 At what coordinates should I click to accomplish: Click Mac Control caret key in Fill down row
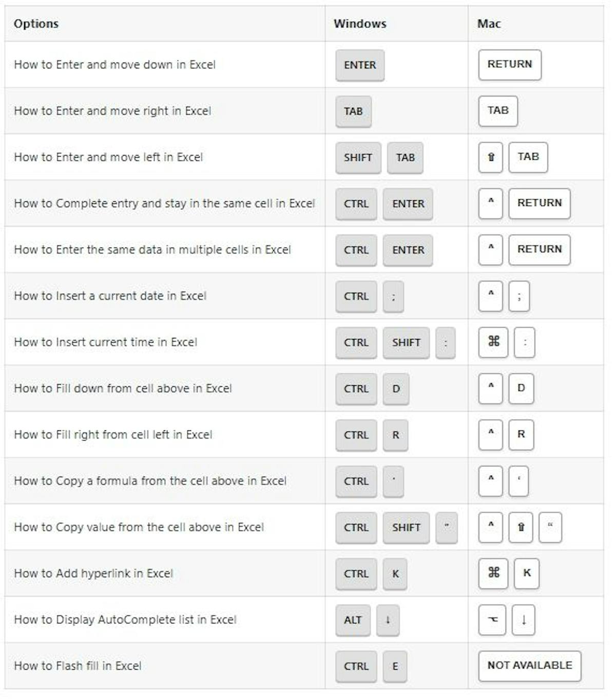coord(491,388)
